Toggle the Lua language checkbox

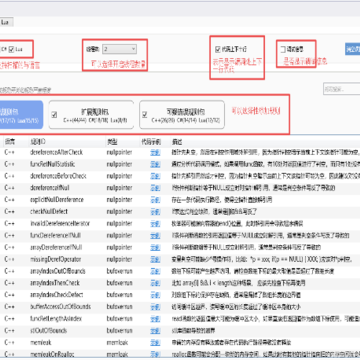pyautogui.click(x=11, y=49)
